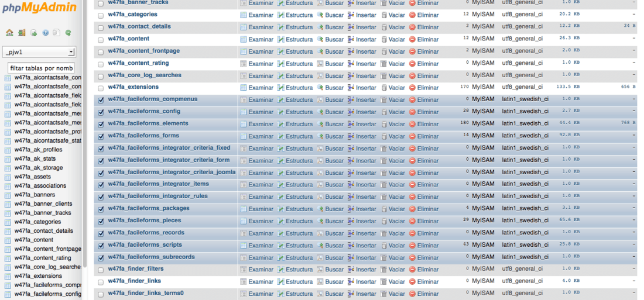
Task: Check the w47fa_categories row checkbox
Action: 101,16
